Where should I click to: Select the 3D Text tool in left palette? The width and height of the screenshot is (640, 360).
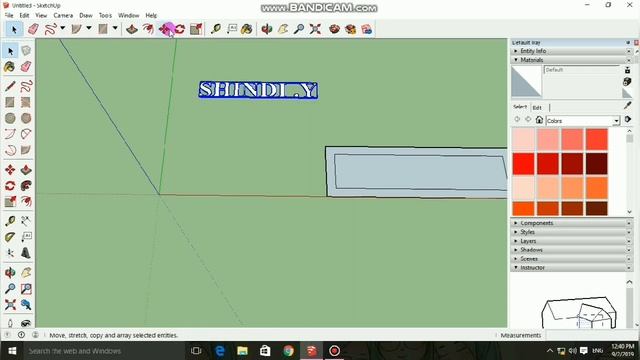pyautogui.click(x=26, y=253)
